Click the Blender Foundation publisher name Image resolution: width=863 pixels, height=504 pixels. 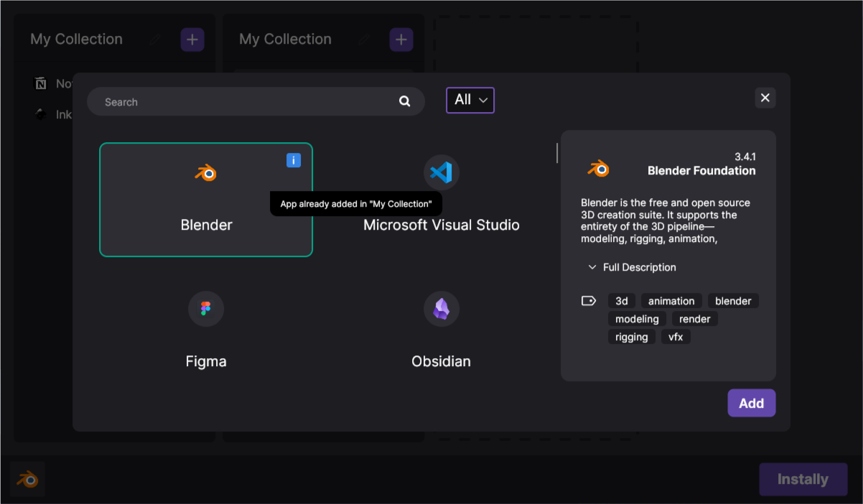(701, 171)
